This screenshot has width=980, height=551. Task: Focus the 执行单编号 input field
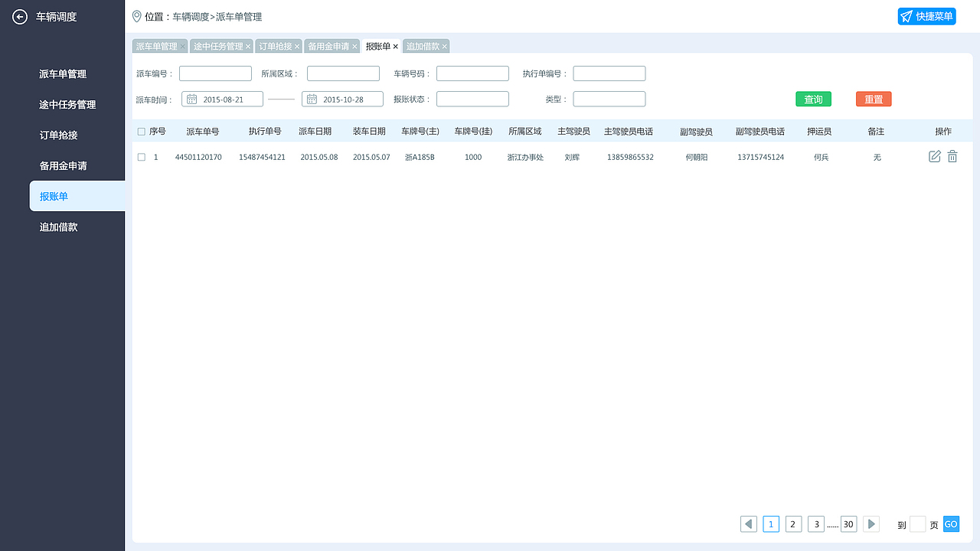(609, 73)
